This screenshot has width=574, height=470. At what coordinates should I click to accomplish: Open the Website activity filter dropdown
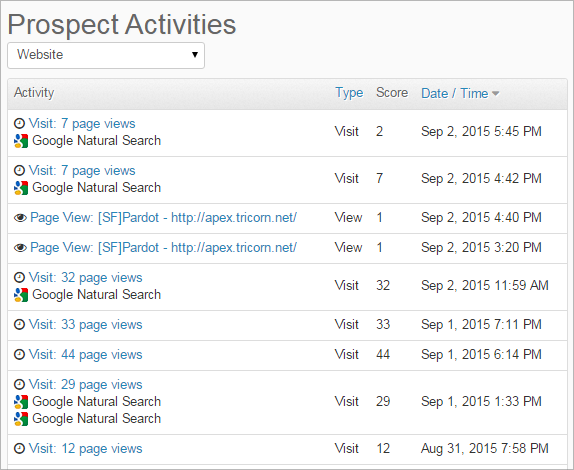[106, 55]
